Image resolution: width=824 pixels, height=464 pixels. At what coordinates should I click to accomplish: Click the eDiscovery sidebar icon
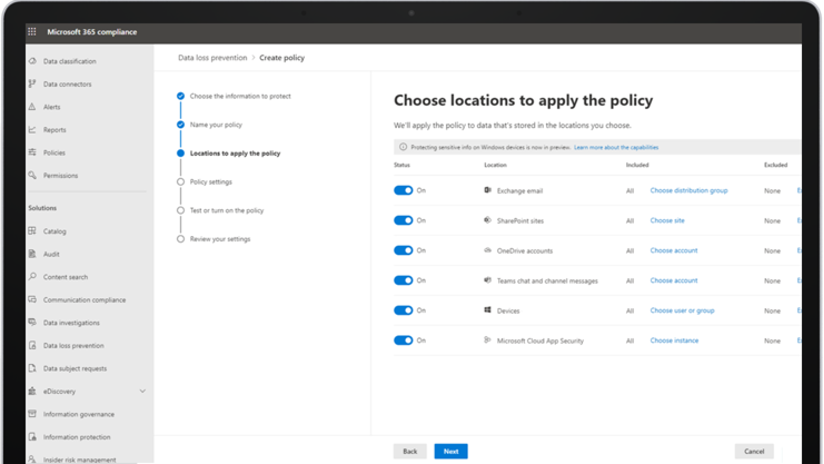click(33, 391)
